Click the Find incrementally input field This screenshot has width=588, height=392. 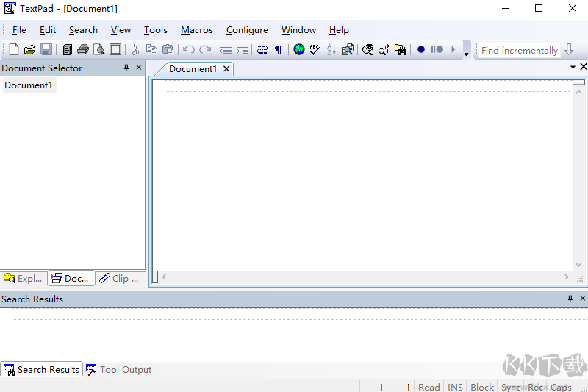(520, 50)
